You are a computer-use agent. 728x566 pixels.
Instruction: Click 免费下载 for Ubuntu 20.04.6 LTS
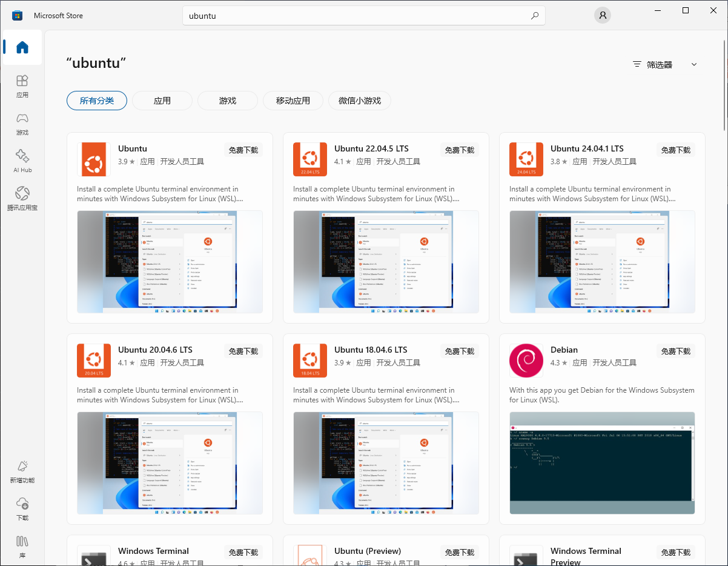click(x=243, y=351)
